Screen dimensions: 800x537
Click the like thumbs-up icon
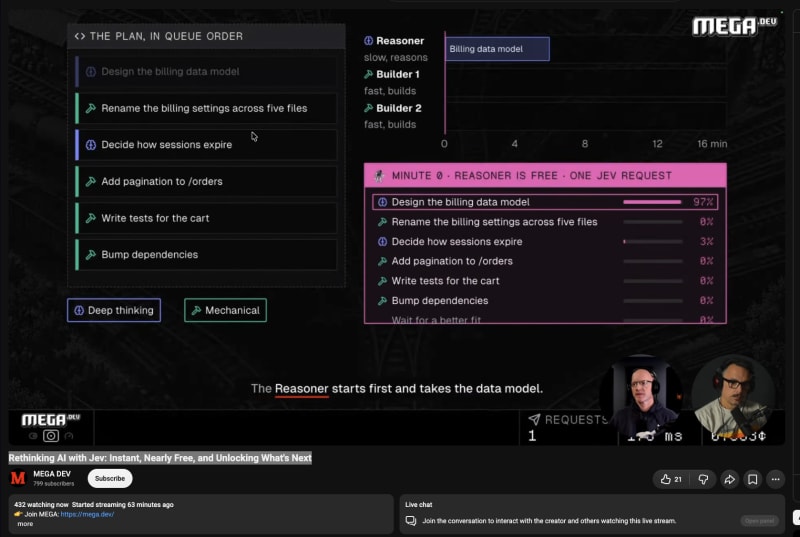(666, 479)
